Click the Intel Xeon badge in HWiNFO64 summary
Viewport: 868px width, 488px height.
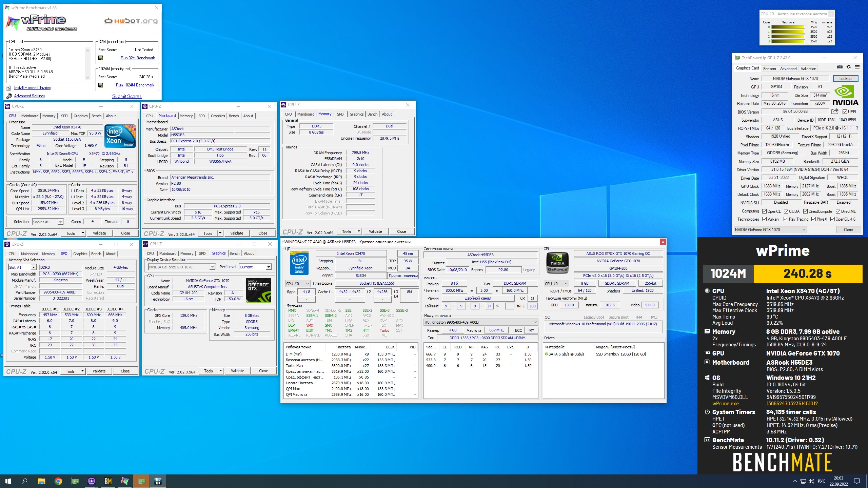tap(299, 263)
